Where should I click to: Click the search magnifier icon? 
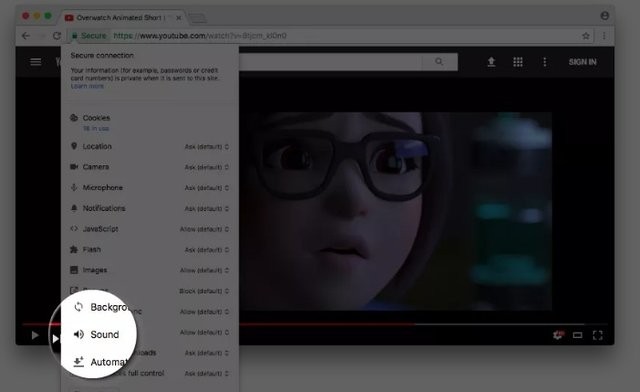[x=439, y=62]
